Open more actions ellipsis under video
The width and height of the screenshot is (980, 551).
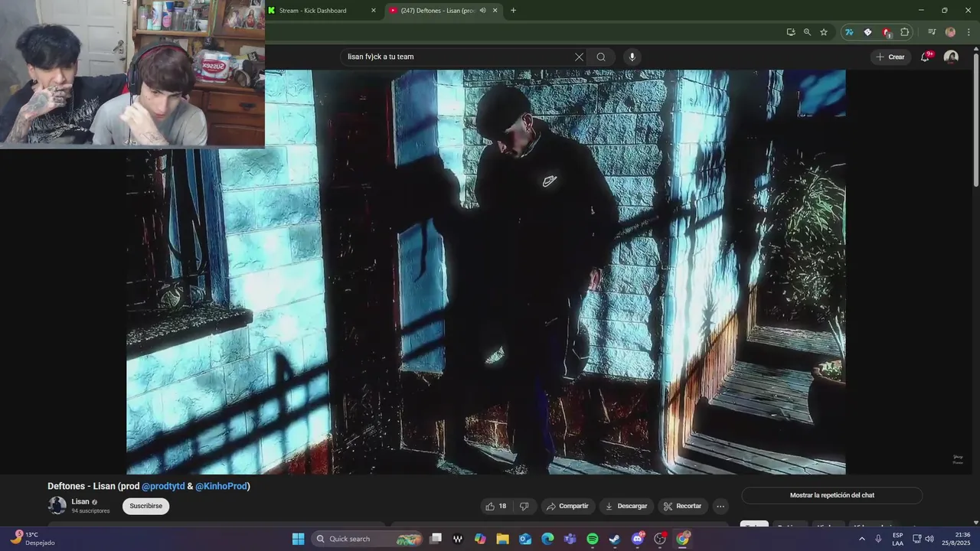720,506
